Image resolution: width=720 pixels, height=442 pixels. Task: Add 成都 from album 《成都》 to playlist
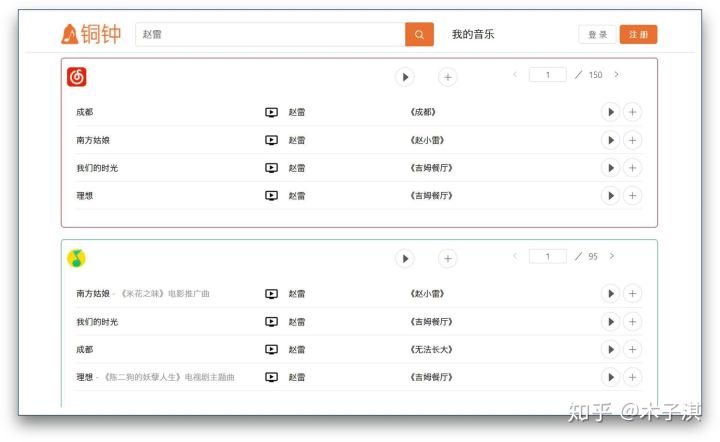pyautogui.click(x=632, y=112)
